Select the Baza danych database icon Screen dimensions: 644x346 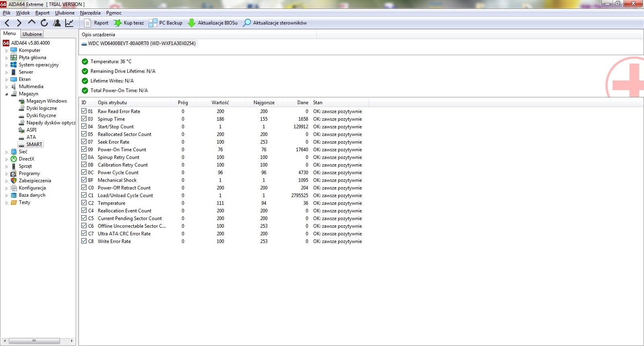(x=14, y=195)
